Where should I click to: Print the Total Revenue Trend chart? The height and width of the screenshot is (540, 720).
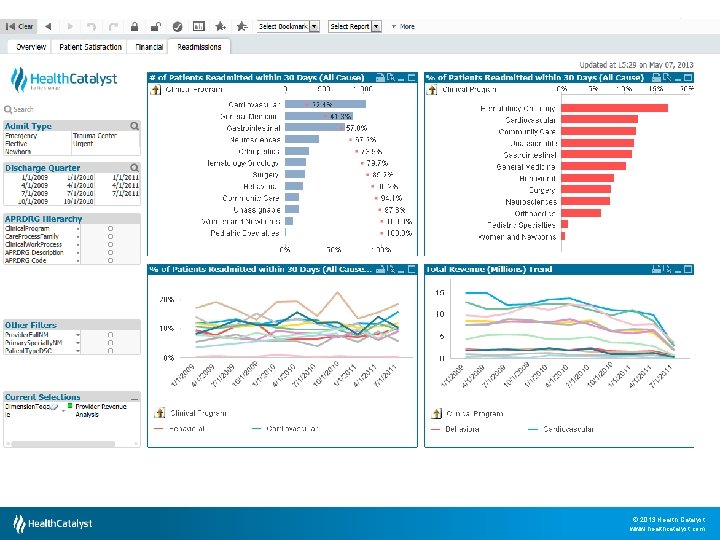[657, 269]
